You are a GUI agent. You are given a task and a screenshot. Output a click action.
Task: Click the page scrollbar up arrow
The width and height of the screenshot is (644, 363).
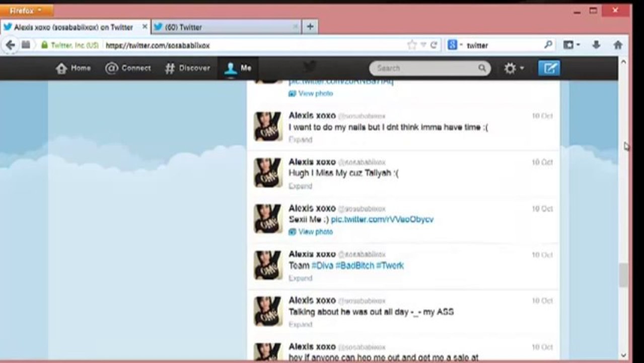point(623,62)
